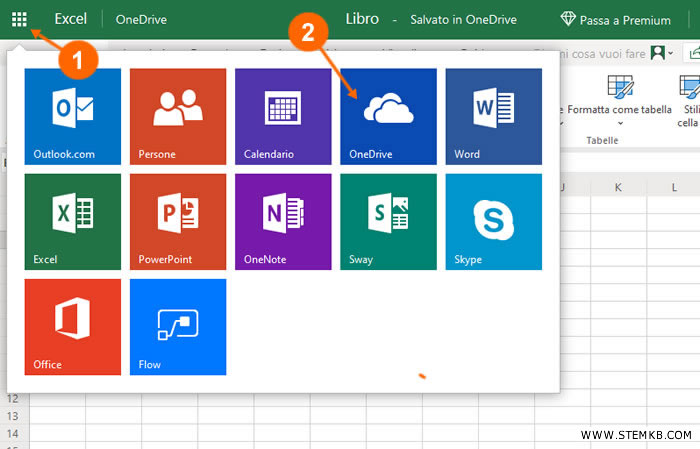Launch the Persone app tile

(x=177, y=116)
